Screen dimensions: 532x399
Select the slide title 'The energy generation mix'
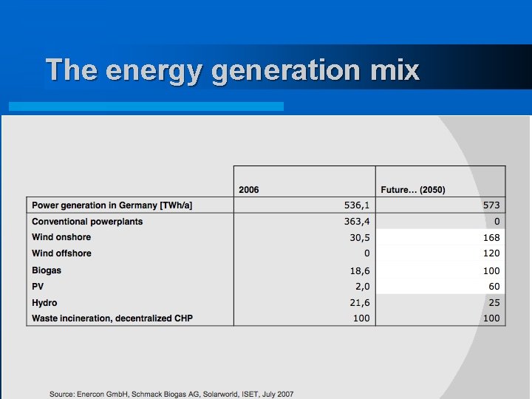(x=233, y=71)
